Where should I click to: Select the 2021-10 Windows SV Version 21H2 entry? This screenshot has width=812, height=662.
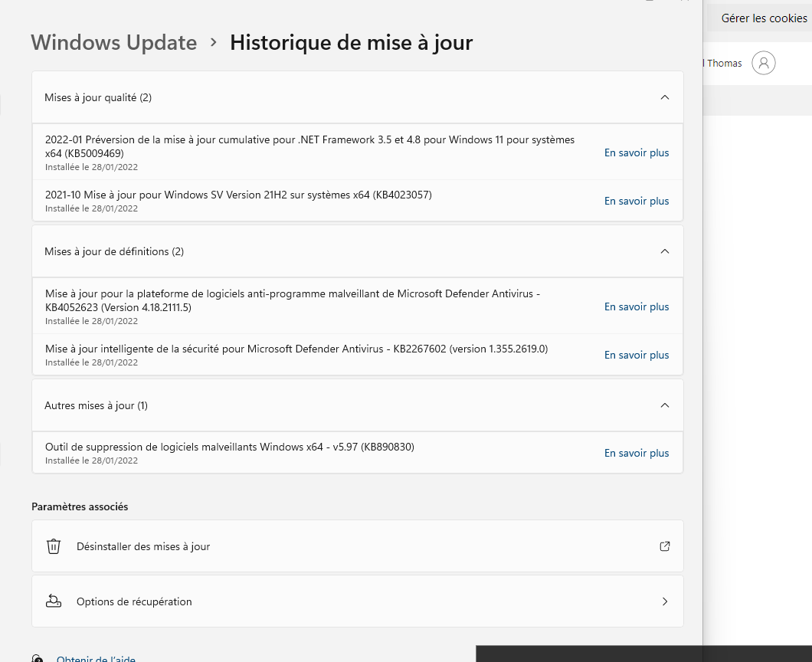238,195
